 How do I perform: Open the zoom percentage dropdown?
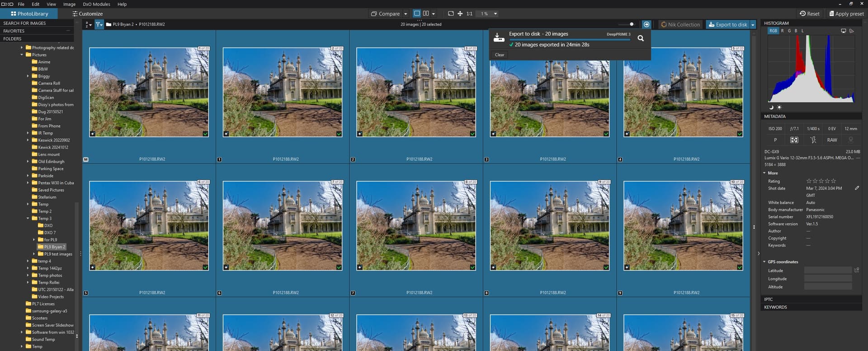point(495,14)
